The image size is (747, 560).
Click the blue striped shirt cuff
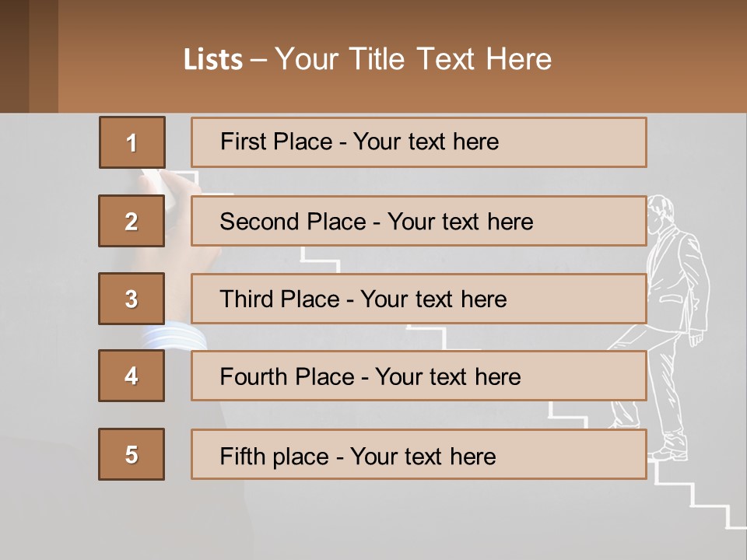pos(174,338)
